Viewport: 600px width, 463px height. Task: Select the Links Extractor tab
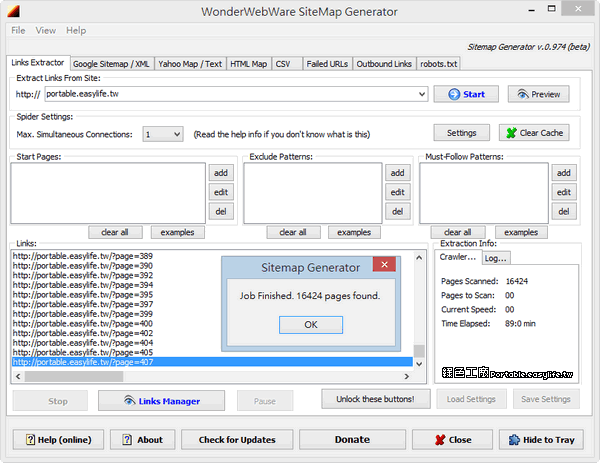[x=38, y=62]
